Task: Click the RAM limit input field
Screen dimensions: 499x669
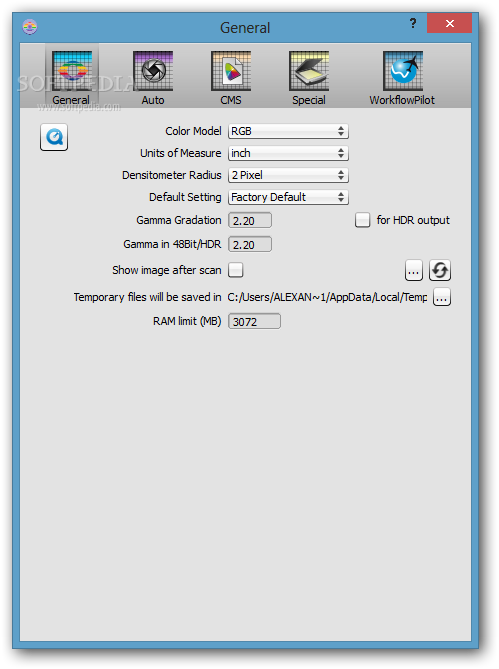Action: click(x=255, y=321)
